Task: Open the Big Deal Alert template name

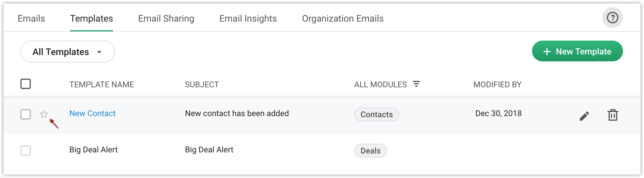Action: point(94,150)
